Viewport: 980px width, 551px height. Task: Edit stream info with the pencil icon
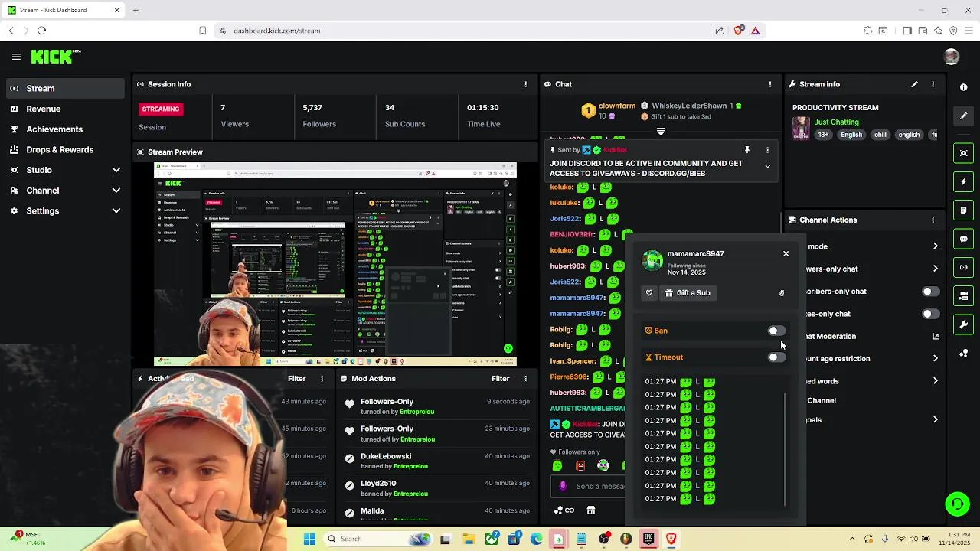click(x=914, y=84)
